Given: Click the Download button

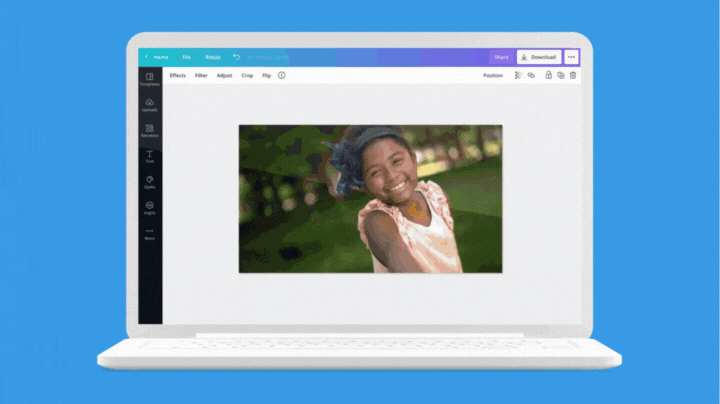Looking at the screenshot, I should point(538,57).
